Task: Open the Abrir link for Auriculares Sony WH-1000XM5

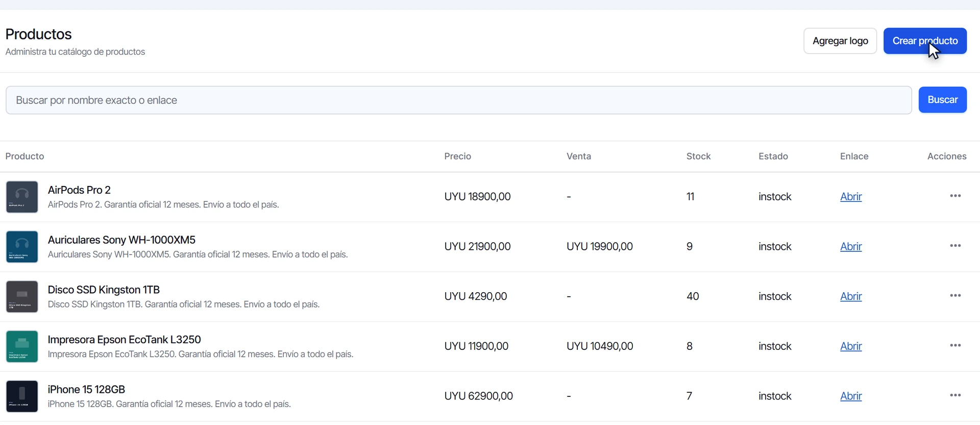Action: coord(851,247)
